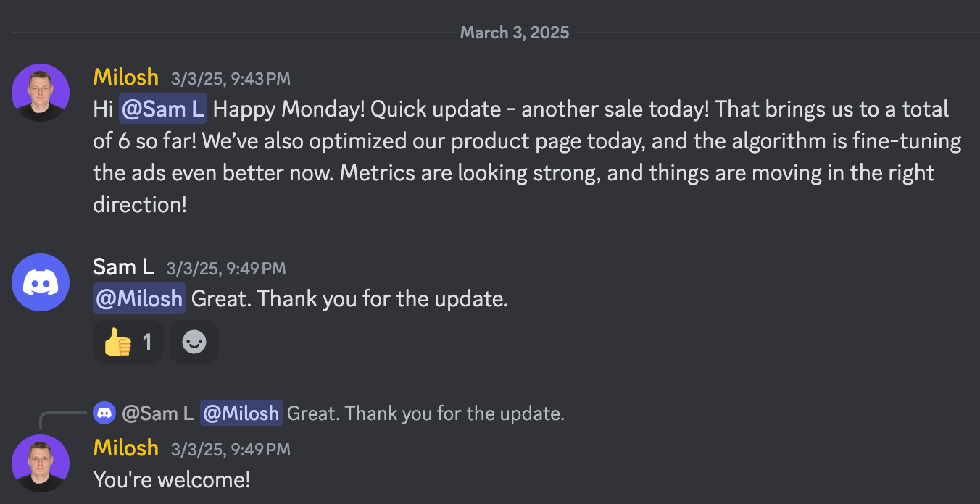Click the 9:49 PM timestamp beside Sam L
Image resolution: width=980 pixels, height=504 pixels.
(226, 269)
